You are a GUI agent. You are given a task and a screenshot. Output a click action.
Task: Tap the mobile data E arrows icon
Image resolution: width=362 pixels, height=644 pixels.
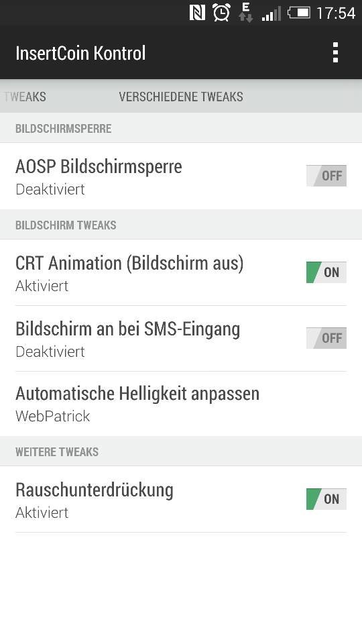pos(245,12)
